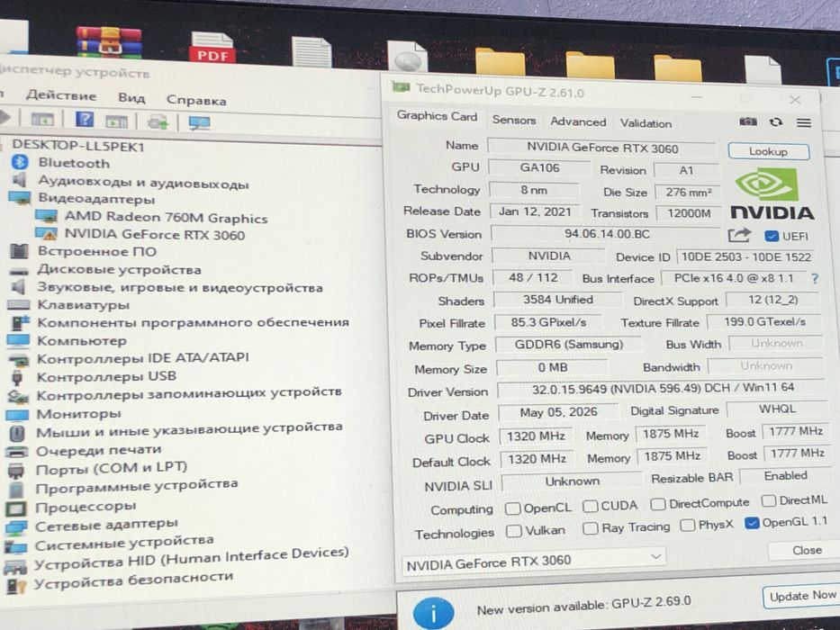Image resolution: width=840 pixels, height=630 pixels.
Task: Click the Help question-mark toolbar icon in Device Manager
Action: pyautogui.click(x=85, y=119)
